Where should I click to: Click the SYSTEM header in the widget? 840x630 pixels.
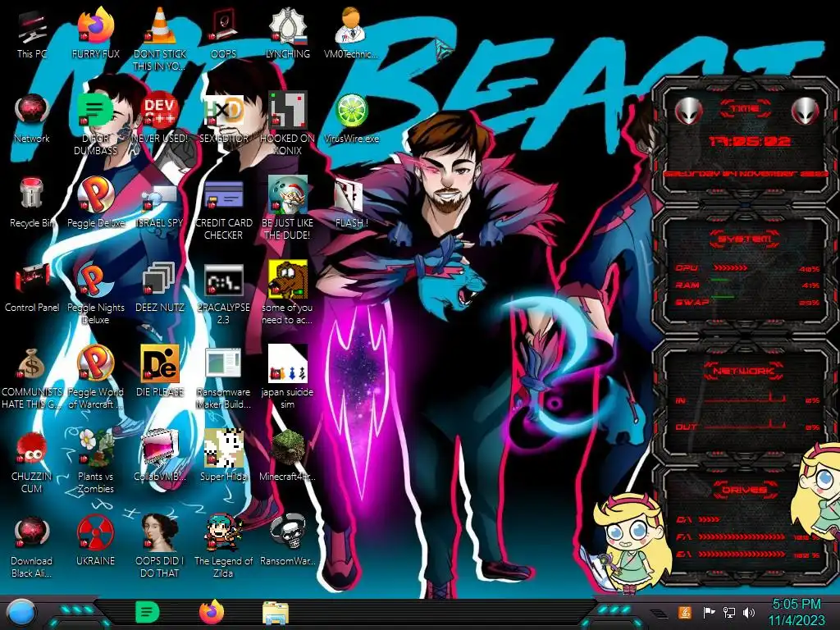[744, 239]
